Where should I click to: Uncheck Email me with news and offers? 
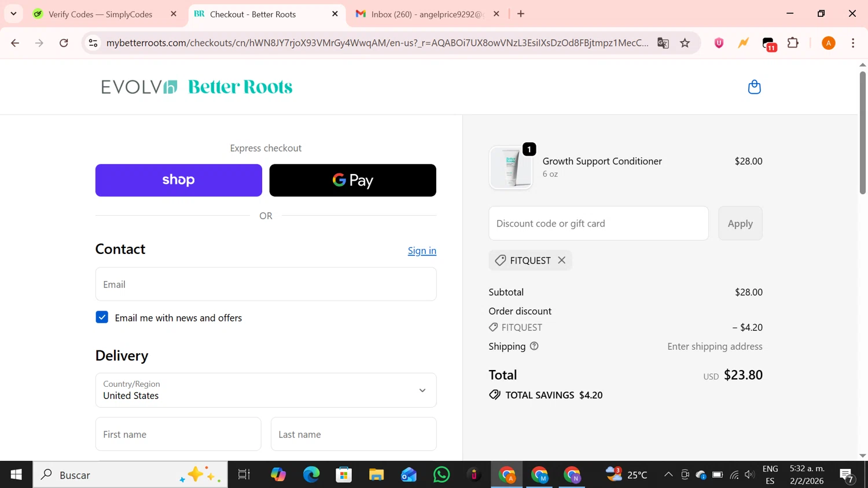point(102,317)
